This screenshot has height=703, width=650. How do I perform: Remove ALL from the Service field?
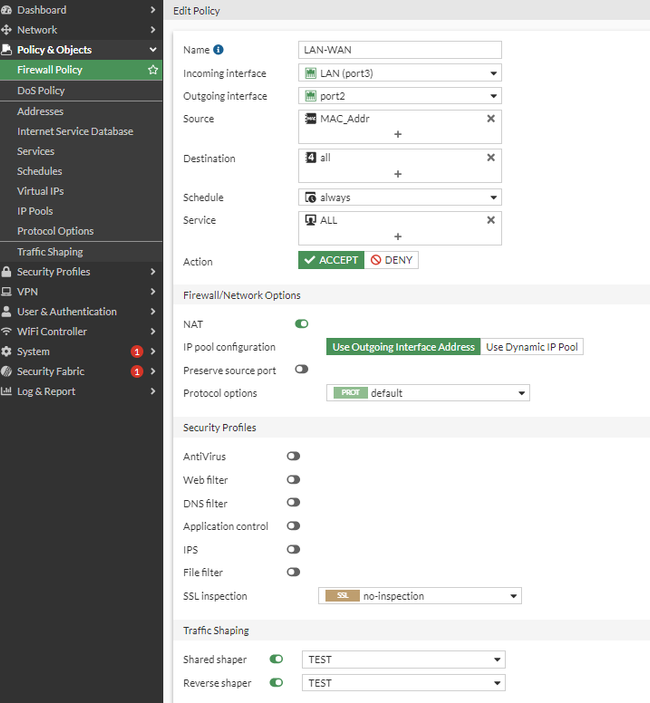coord(490,220)
